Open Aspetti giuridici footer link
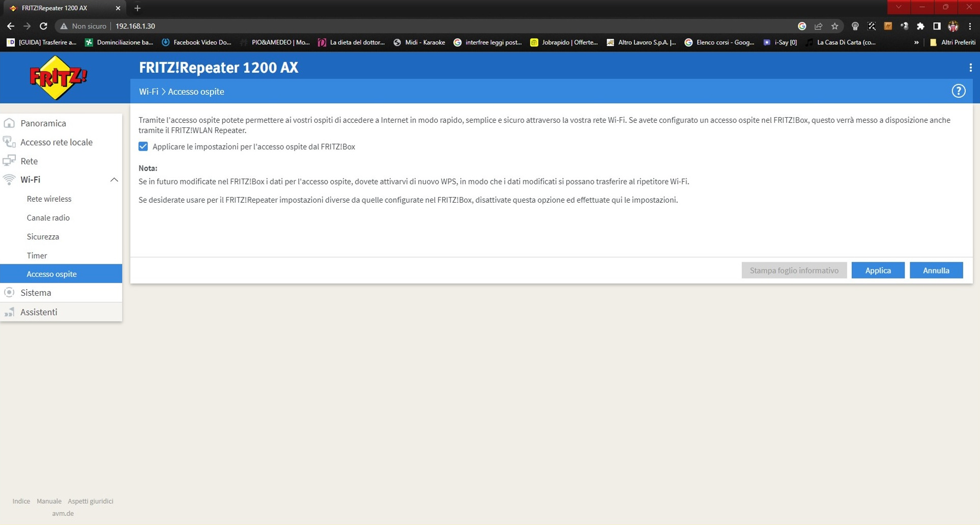This screenshot has width=980, height=525. (x=91, y=501)
